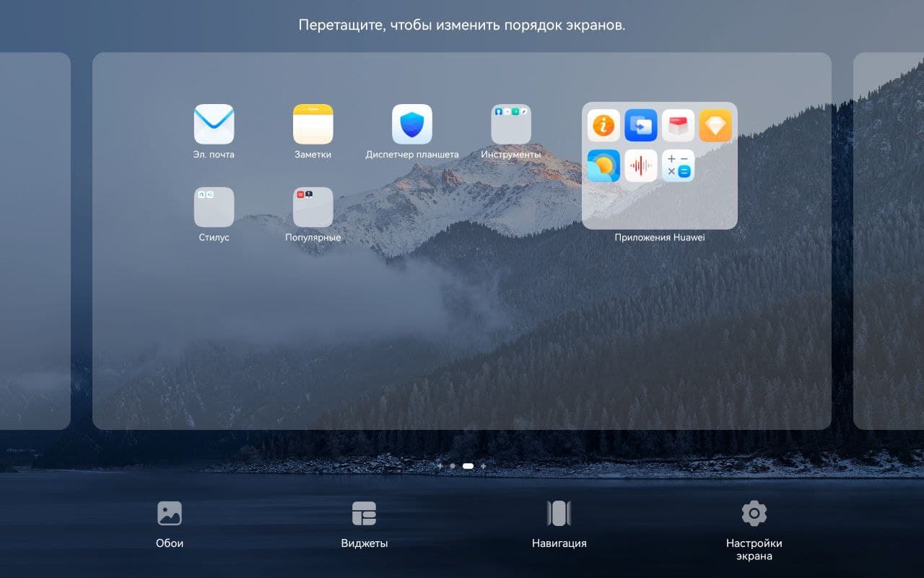Open the Виджеты widgets panel

click(x=365, y=524)
